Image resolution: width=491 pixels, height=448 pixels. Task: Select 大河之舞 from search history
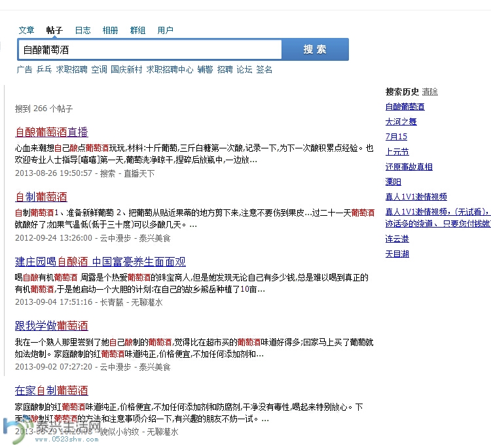coord(401,122)
